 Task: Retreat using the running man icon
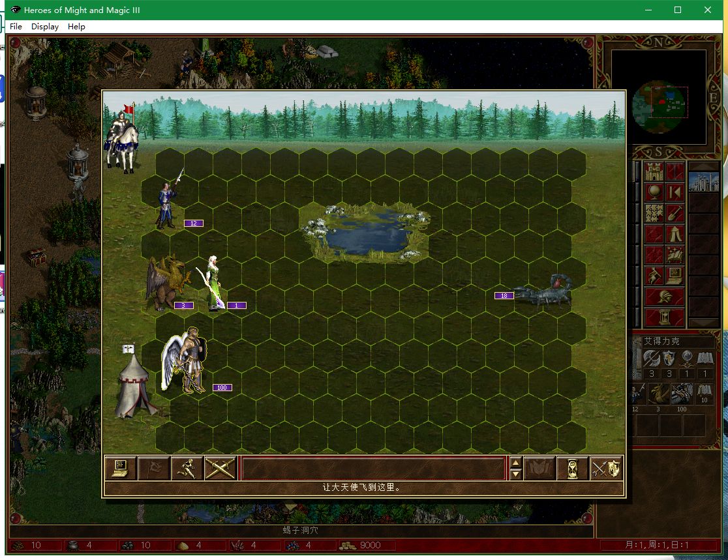coord(187,468)
